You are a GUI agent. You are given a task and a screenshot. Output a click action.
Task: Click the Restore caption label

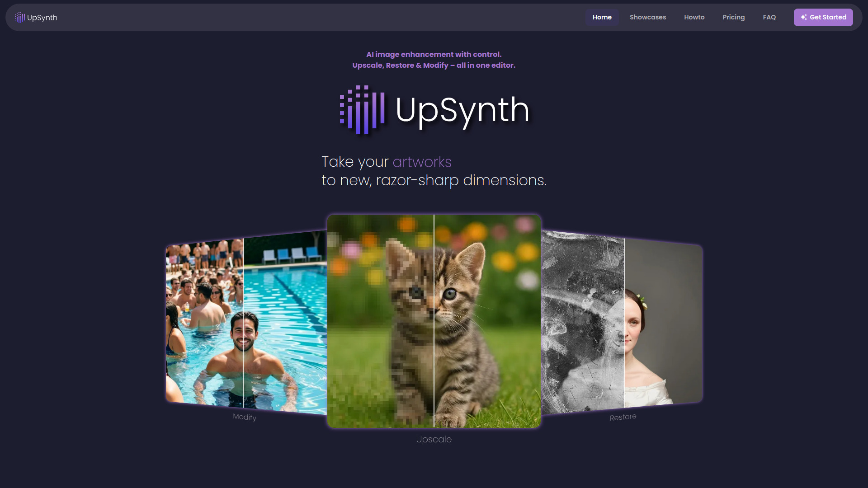(x=623, y=417)
